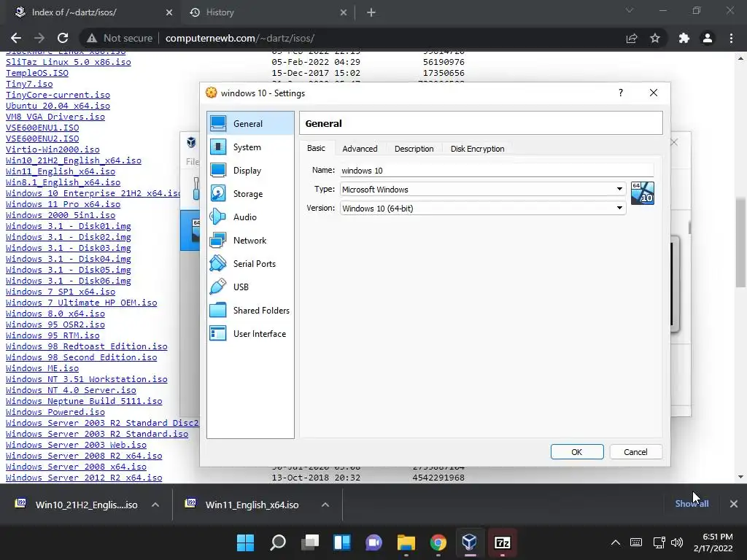747x560 pixels.
Task: Open Widgets on the taskbar
Action: (x=342, y=542)
